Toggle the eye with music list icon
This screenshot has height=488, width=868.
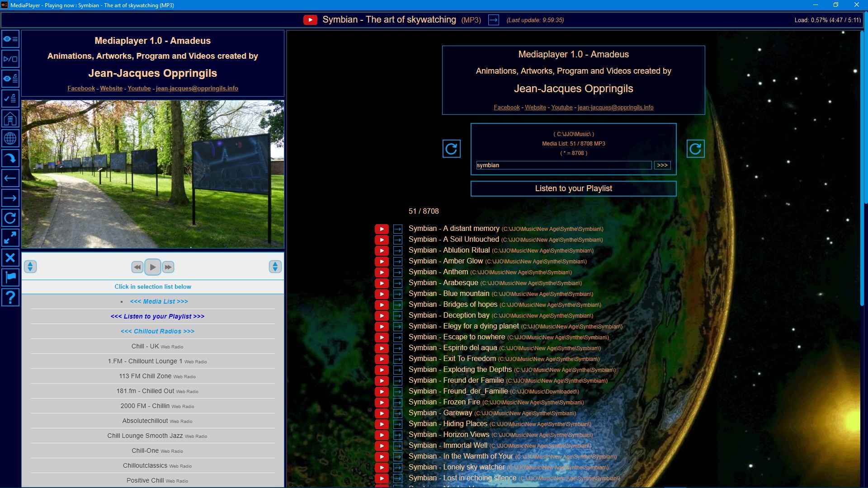10,79
